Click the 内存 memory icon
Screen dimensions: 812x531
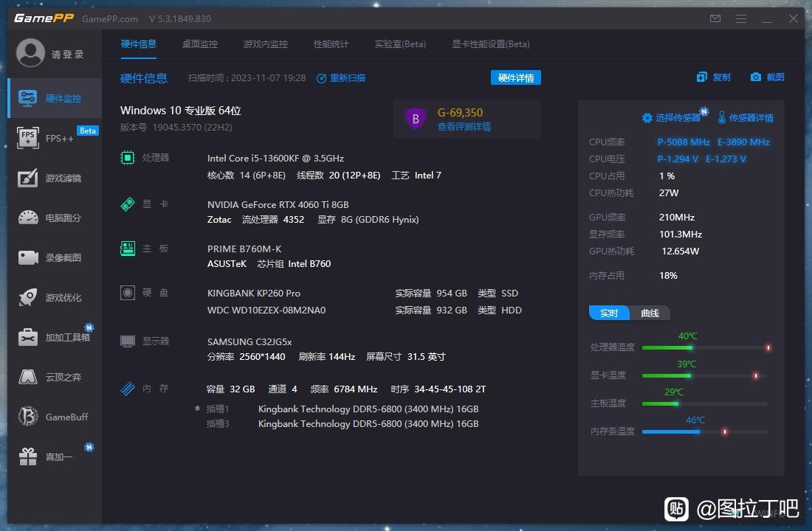pyautogui.click(x=128, y=388)
